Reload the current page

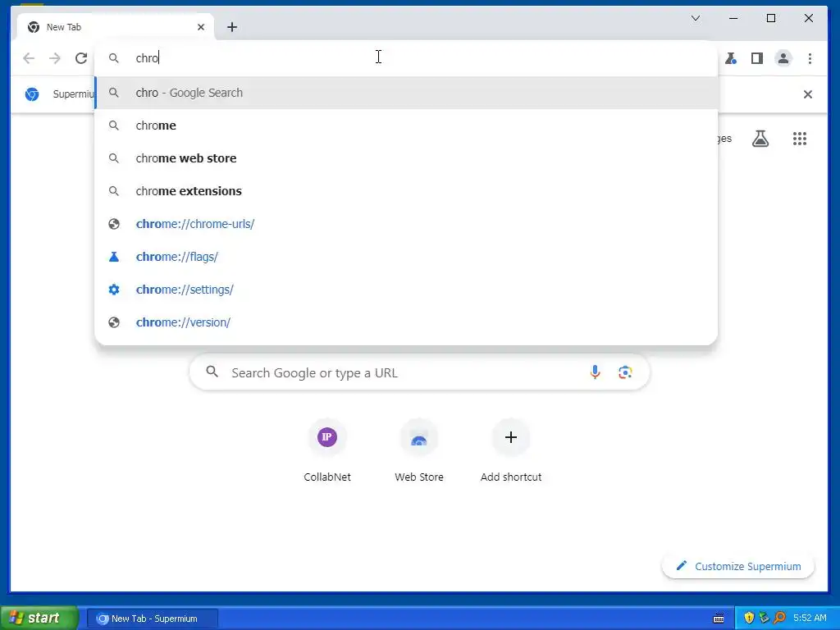tap(81, 58)
